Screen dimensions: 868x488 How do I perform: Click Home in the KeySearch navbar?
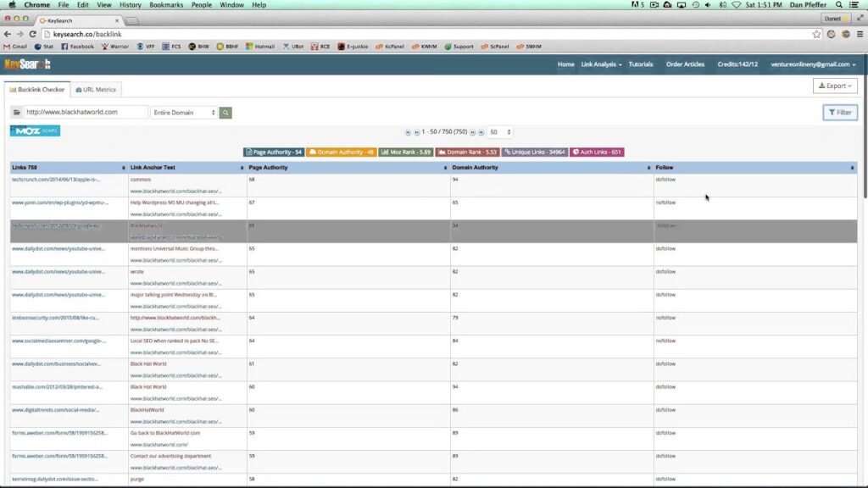pos(565,64)
